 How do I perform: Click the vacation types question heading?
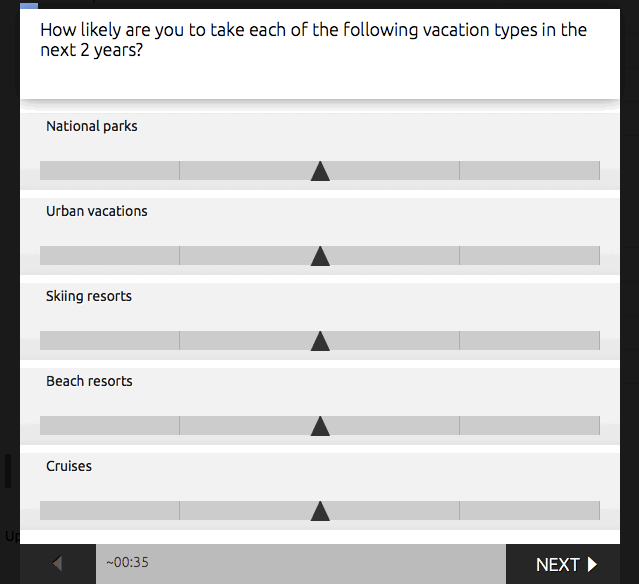point(313,40)
